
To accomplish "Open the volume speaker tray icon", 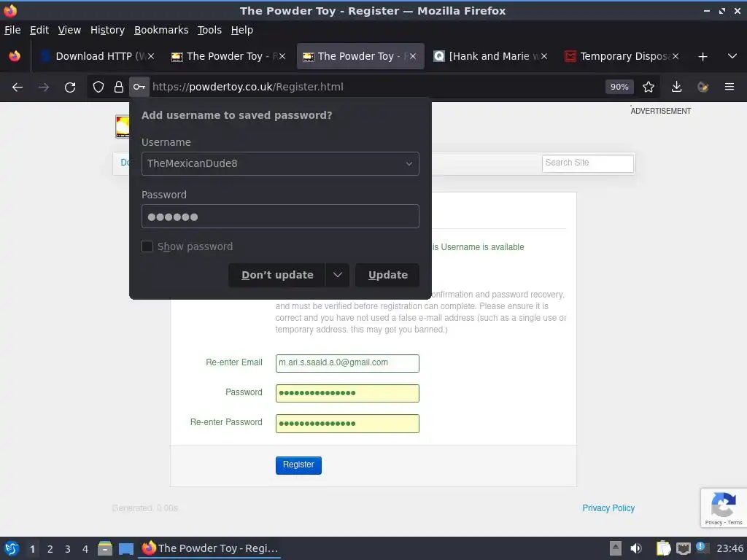I will click(635, 548).
